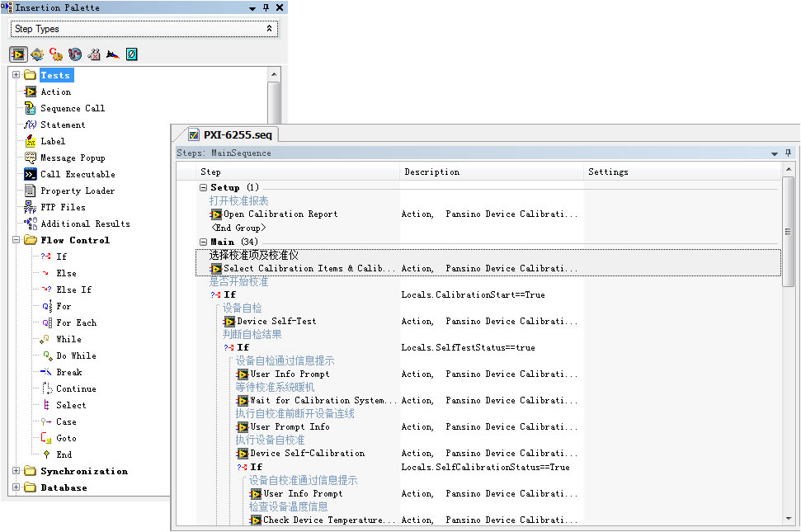Pin the Insertion Palette panel
The height and width of the screenshot is (532, 801).
(266, 7)
